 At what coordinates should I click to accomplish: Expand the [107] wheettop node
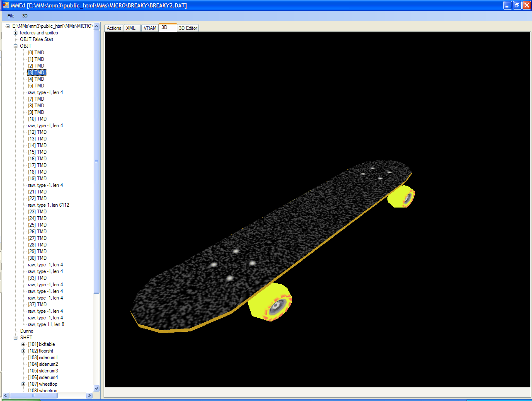click(24, 384)
